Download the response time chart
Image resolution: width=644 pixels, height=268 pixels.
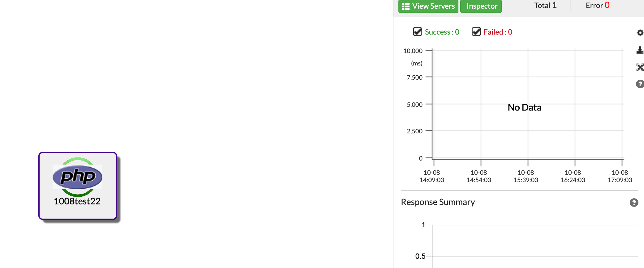click(x=640, y=50)
